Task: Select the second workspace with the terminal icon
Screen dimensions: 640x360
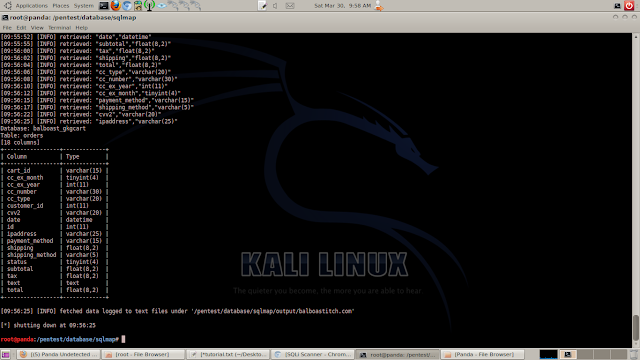Action: tap(567, 354)
